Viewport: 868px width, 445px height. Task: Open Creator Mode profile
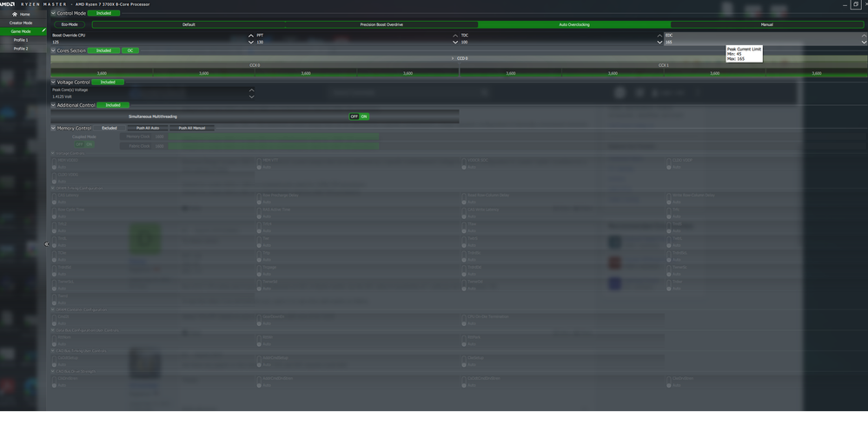pos(21,23)
